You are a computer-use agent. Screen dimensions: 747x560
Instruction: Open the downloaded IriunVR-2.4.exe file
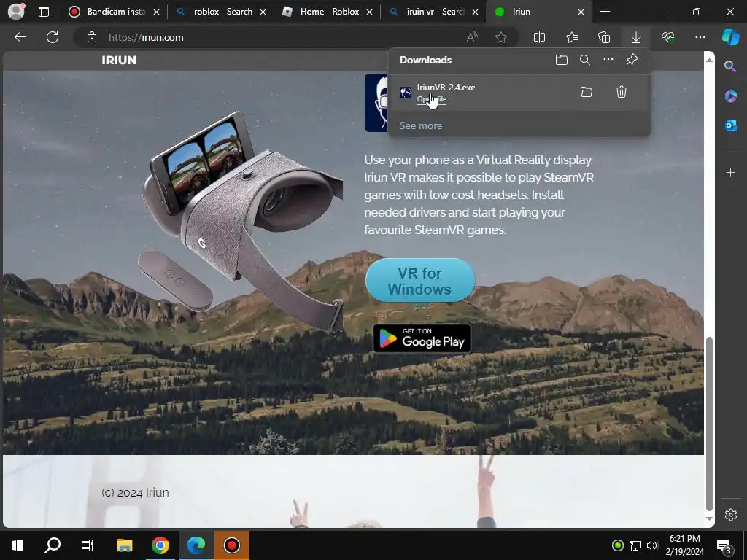tap(432, 99)
